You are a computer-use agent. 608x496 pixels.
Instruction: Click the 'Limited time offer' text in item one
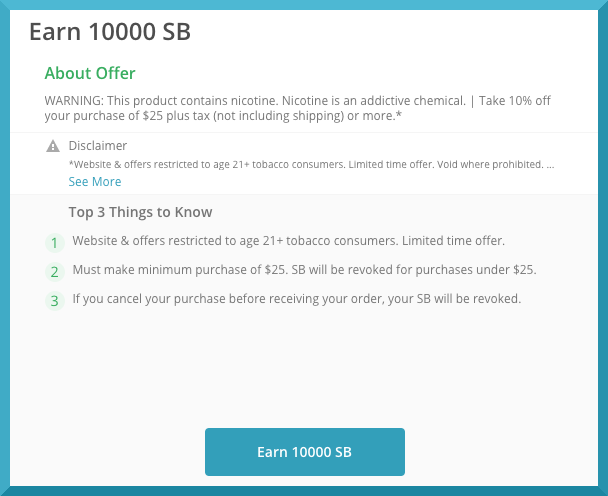pyautogui.click(x=453, y=241)
